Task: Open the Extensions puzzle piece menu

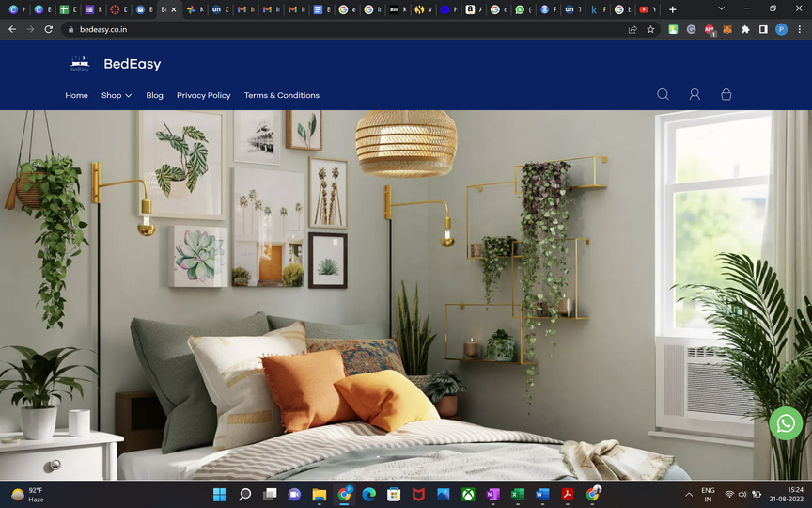Action: pos(745,29)
